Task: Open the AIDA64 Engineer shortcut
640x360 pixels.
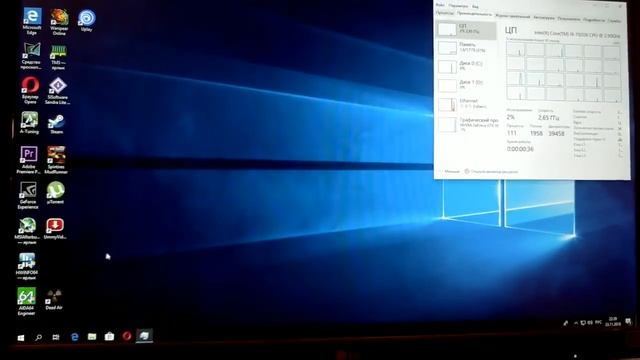Action: click(x=26, y=302)
